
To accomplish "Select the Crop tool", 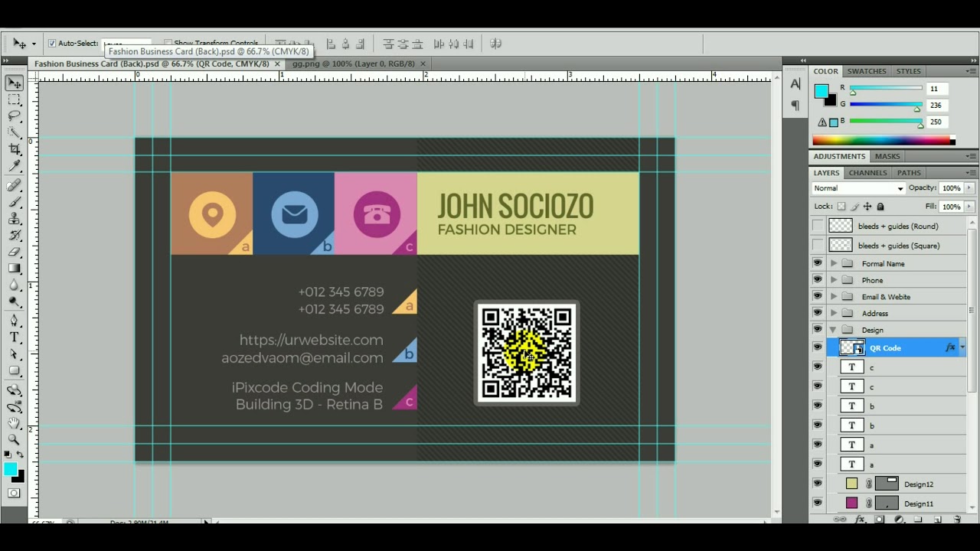I will (15, 149).
